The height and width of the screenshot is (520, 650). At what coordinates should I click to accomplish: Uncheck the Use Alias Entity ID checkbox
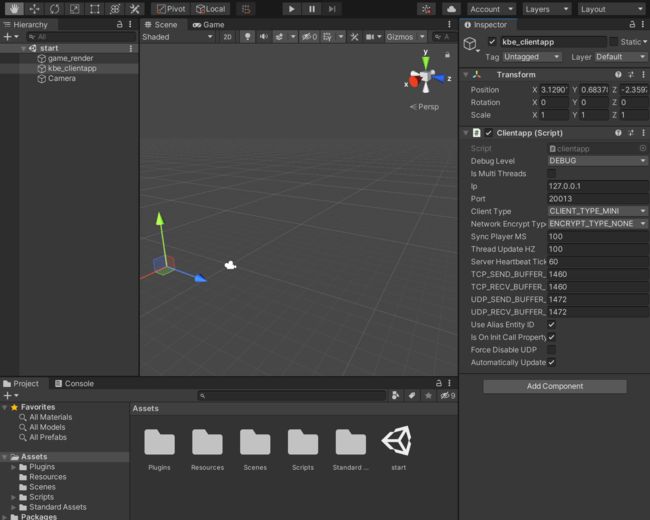click(552, 325)
